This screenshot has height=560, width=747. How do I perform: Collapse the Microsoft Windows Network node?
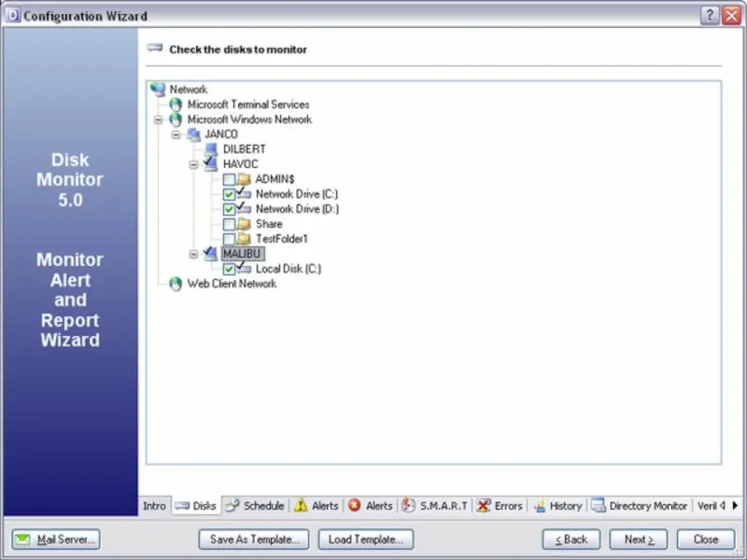coord(158,119)
